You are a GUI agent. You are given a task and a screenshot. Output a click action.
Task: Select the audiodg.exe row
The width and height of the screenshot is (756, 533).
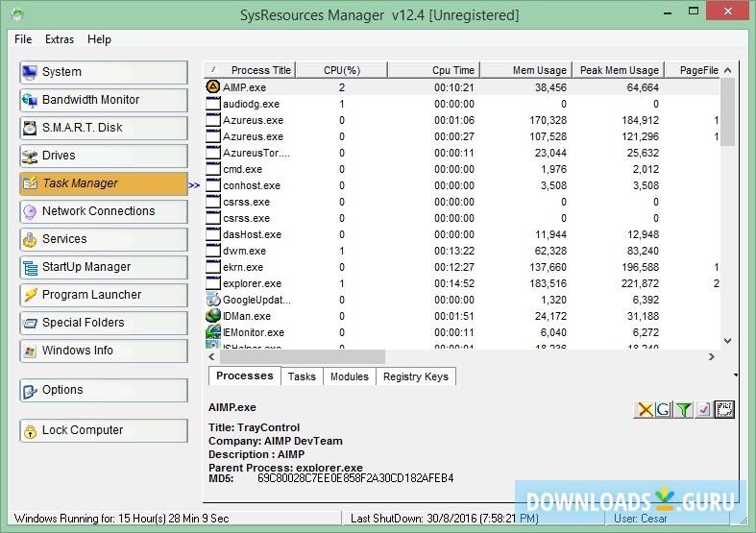(x=462, y=104)
